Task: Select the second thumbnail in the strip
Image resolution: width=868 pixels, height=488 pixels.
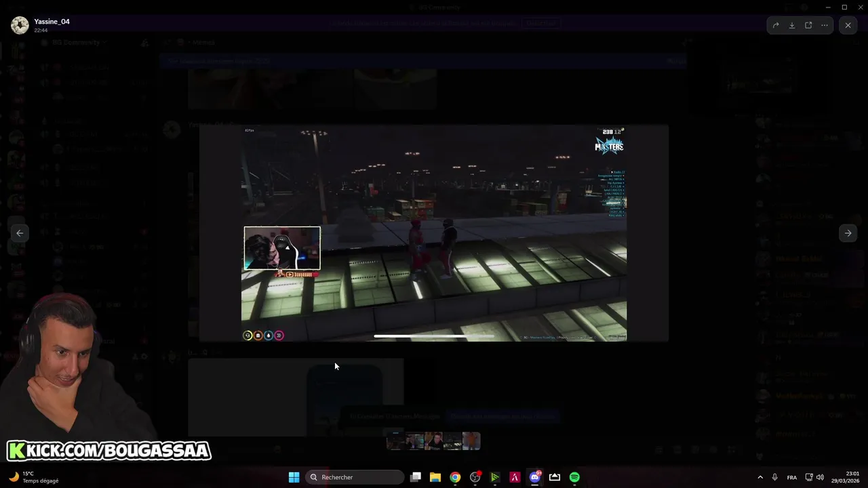Action: (414, 441)
